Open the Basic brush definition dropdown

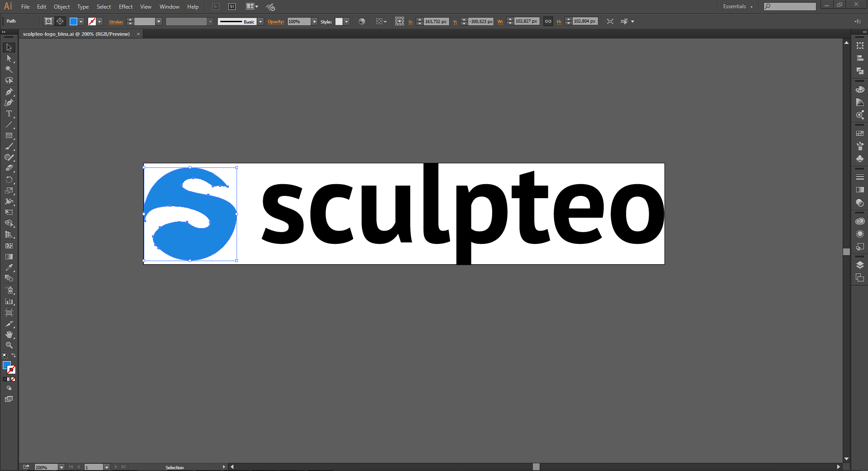pyautogui.click(x=260, y=21)
